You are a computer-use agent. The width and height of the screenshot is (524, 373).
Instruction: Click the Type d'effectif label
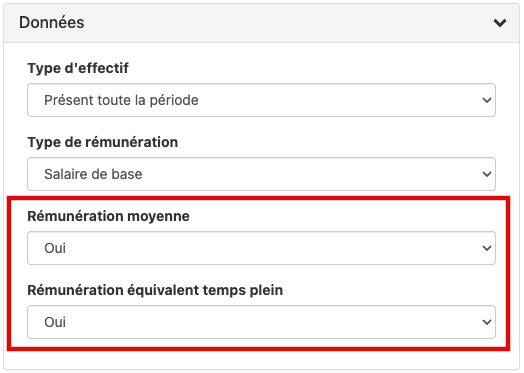pyautogui.click(x=78, y=68)
